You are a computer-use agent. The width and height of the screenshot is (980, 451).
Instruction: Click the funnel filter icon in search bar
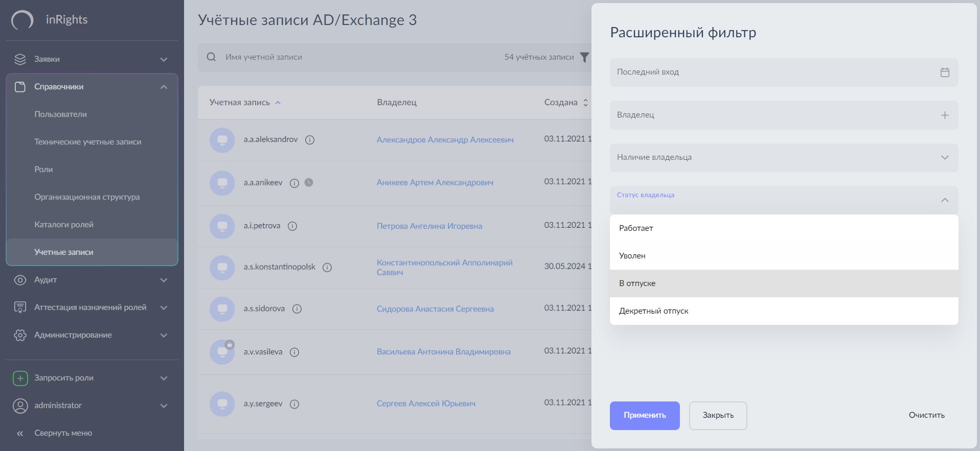[x=584, y=57]
